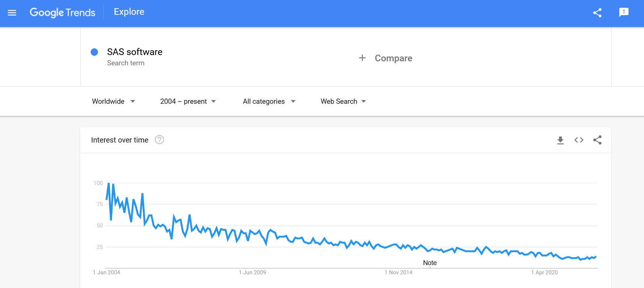This screenshot has width=644, height=288.
Task: Open the hamburger main menu
Action: pos(12,13)
